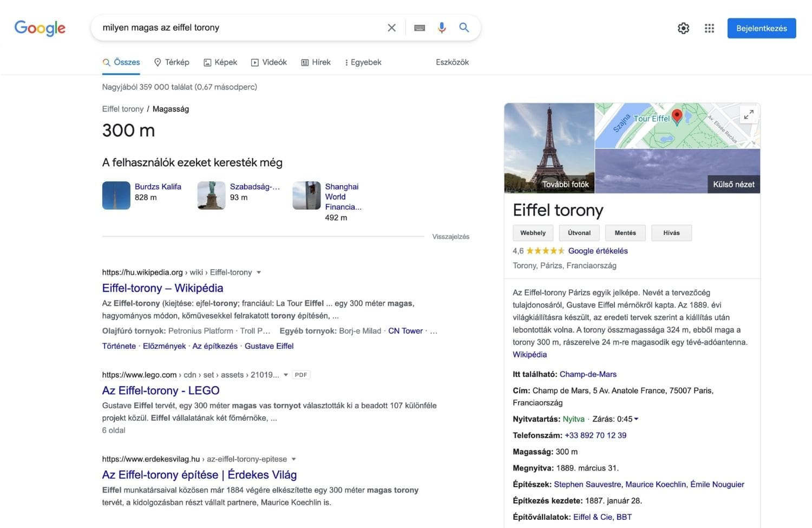Click the Hívás call button
Image resolution: width=812 pixels, height=528 pixels.
click(x=671, y=233)
